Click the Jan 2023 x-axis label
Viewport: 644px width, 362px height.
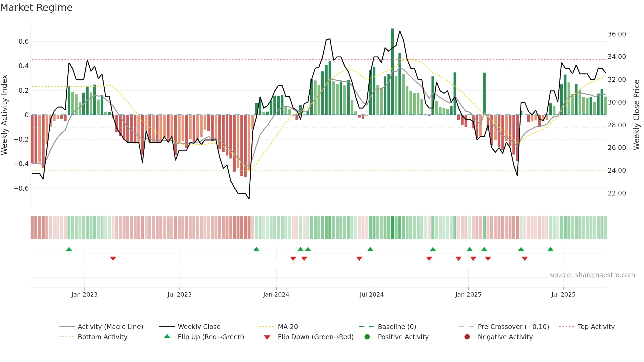(x=85, y=295)
